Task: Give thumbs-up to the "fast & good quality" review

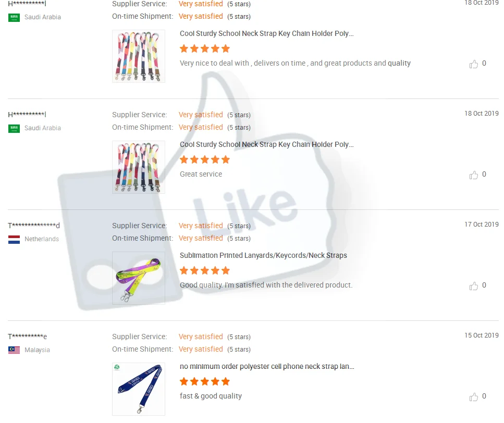Action: click(473, 396)
